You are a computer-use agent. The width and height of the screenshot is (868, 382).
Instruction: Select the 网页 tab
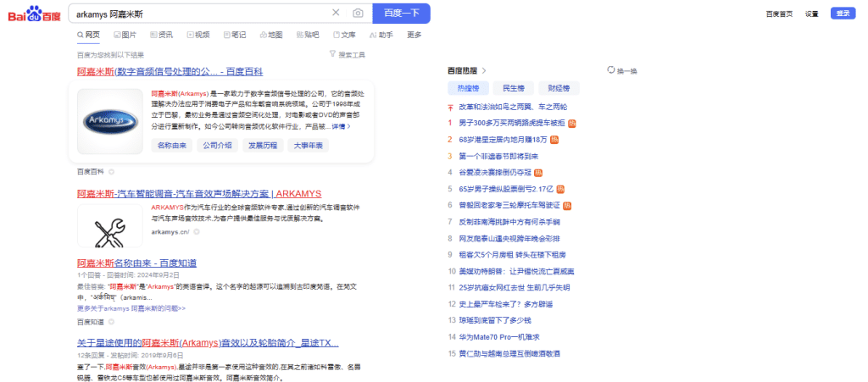point(88,35)
